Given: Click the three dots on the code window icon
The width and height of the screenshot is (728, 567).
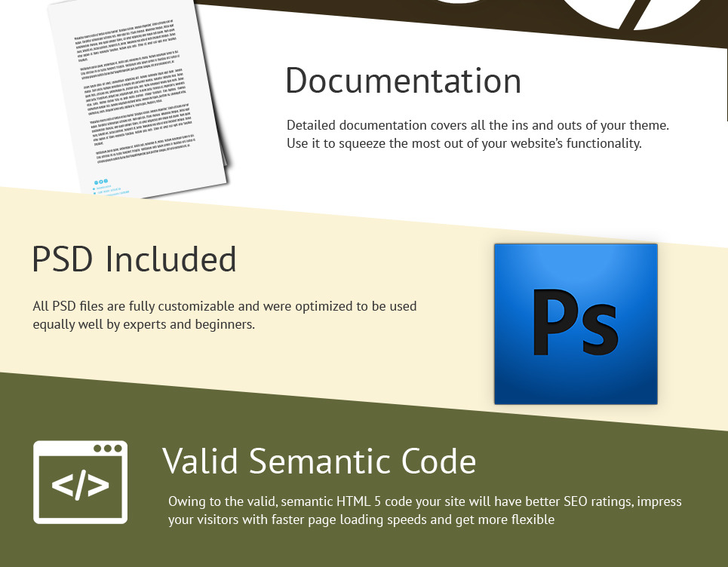Looking at the screenshot, I should coord(108,449).
